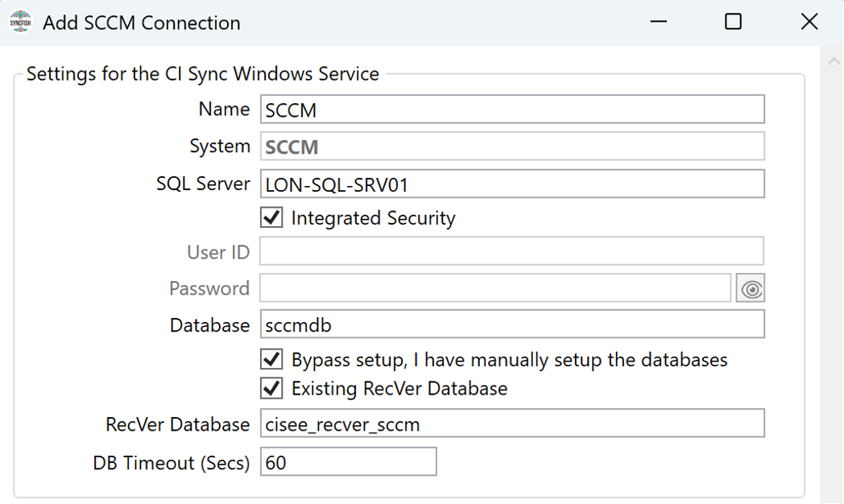The height and width of the screenshot is (504, 844).
Task: Close the Add SCCM Connection dialog
Action: tap(809, 22)
